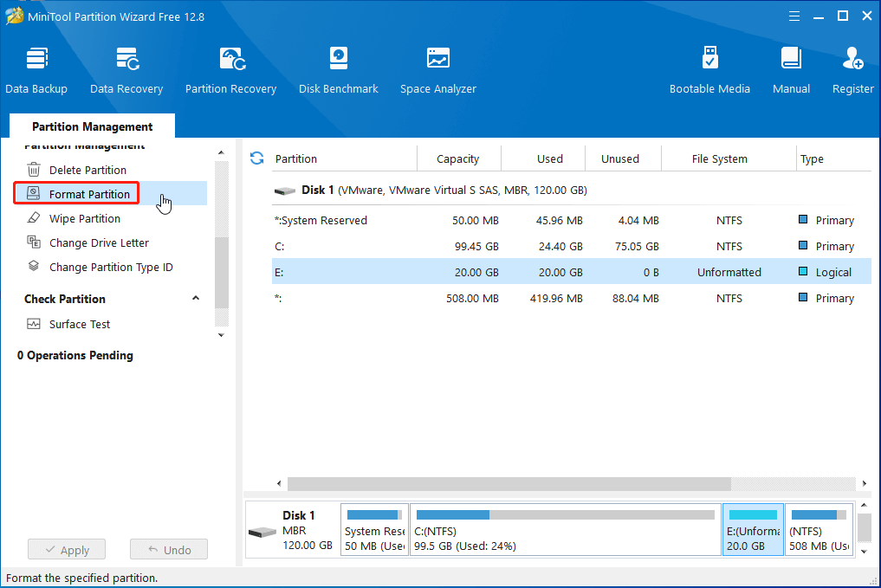The width and height of the screenshot is (881, 588).
Task: Run Surface Test
Action: [x=80, y=325]
